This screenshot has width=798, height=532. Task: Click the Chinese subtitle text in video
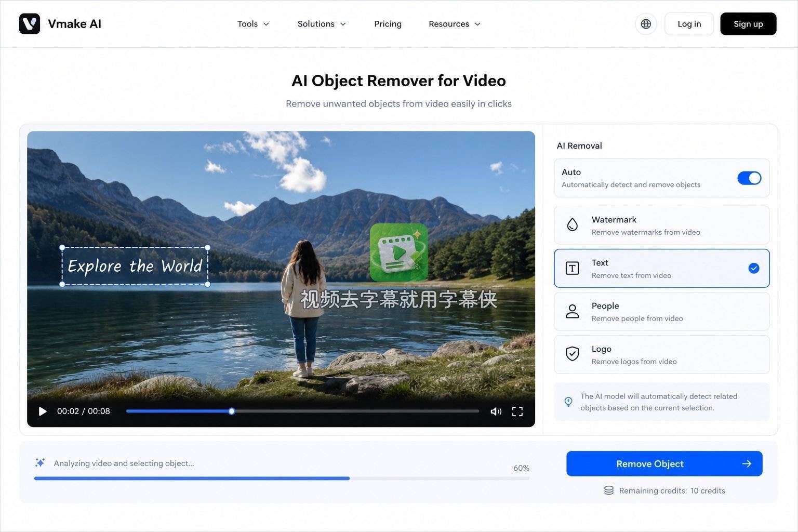point(399,299)
